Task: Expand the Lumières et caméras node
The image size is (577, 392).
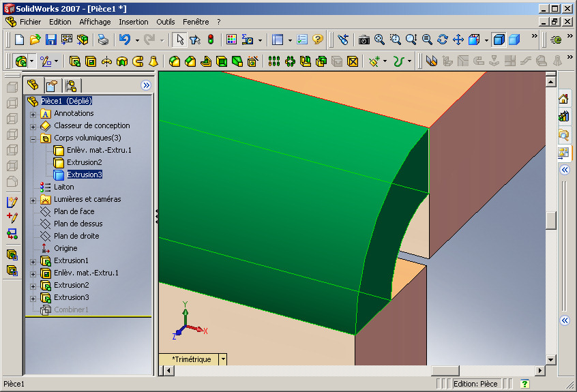Action: 33,200
